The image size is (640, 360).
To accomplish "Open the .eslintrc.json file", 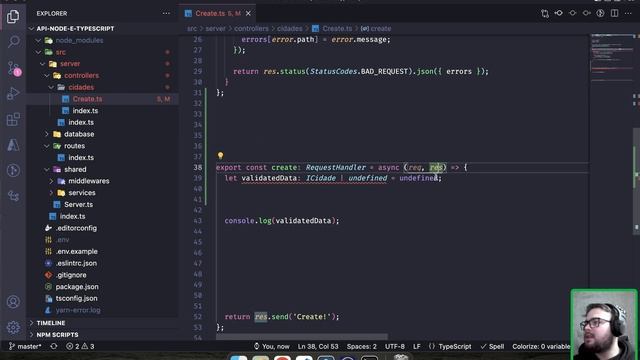I will 76,263.
